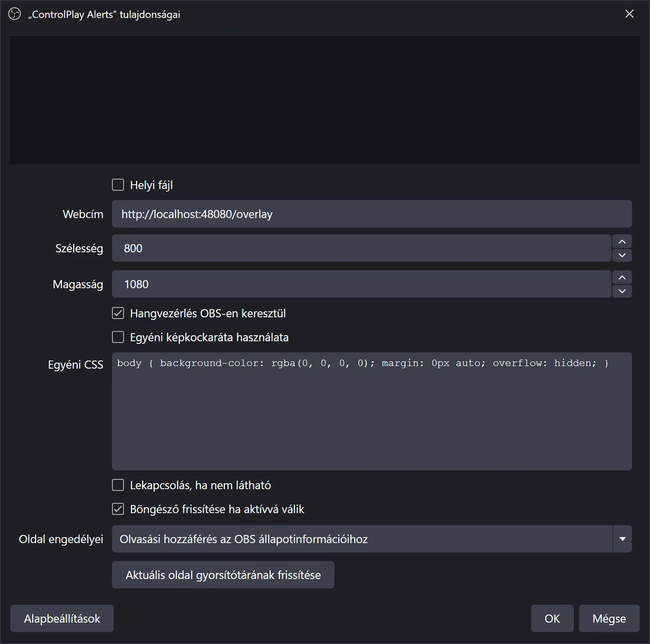Viewport: 650px width, 644px height.
Task: Click the Magasság label text
Action: point(78,284)
